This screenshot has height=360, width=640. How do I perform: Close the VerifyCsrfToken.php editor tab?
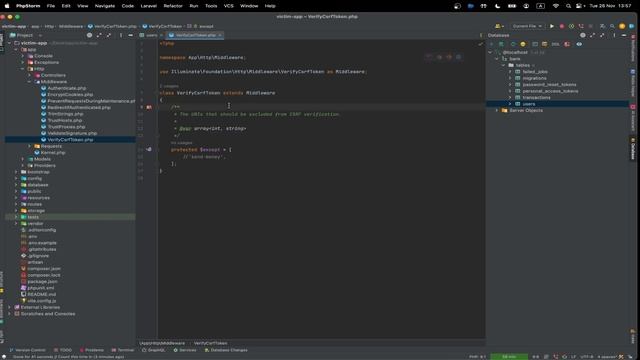(220, 35)
